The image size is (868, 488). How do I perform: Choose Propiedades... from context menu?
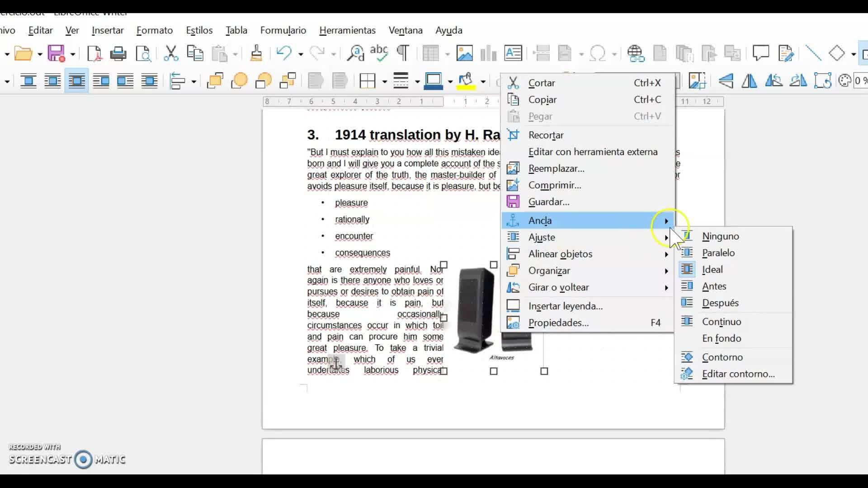pyautogui.click(x=558, y=323)
